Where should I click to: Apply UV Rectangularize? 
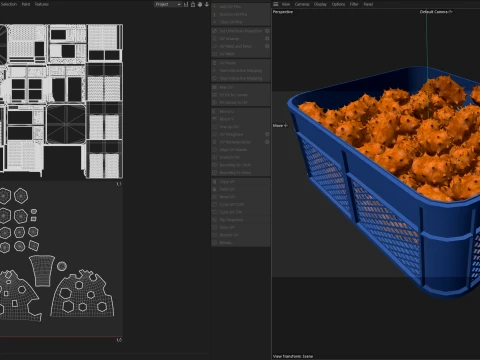click(x=238, y=142)
